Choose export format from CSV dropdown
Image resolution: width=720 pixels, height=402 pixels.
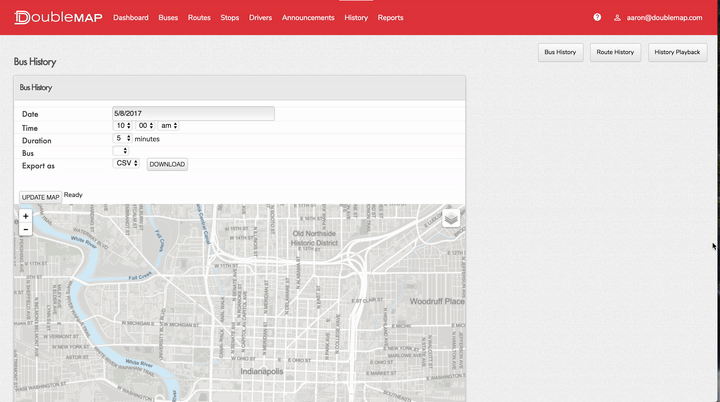[127, 163]
